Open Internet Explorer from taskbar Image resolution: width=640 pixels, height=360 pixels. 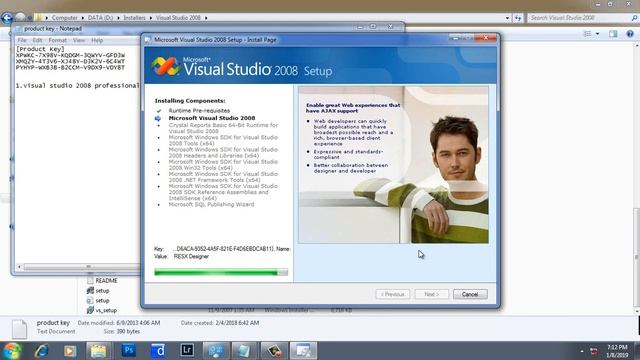(41, 351)
